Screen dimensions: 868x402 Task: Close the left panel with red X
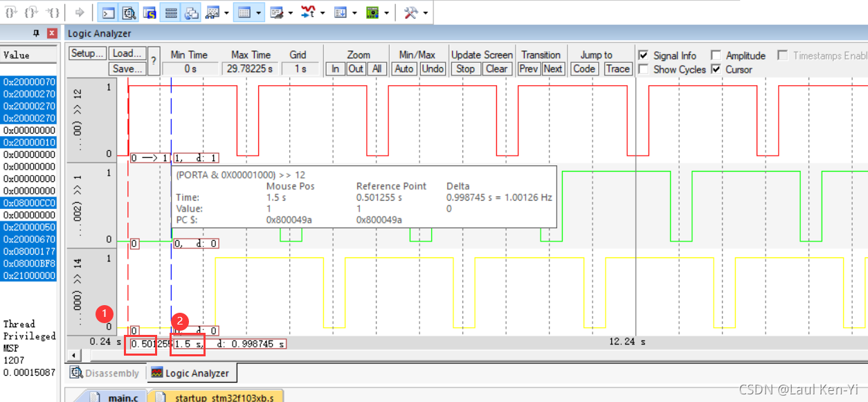click(52, 33)
